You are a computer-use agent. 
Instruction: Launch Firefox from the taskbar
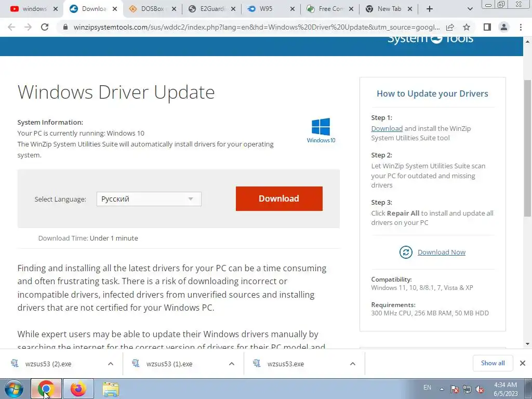[x=78, y=389]
